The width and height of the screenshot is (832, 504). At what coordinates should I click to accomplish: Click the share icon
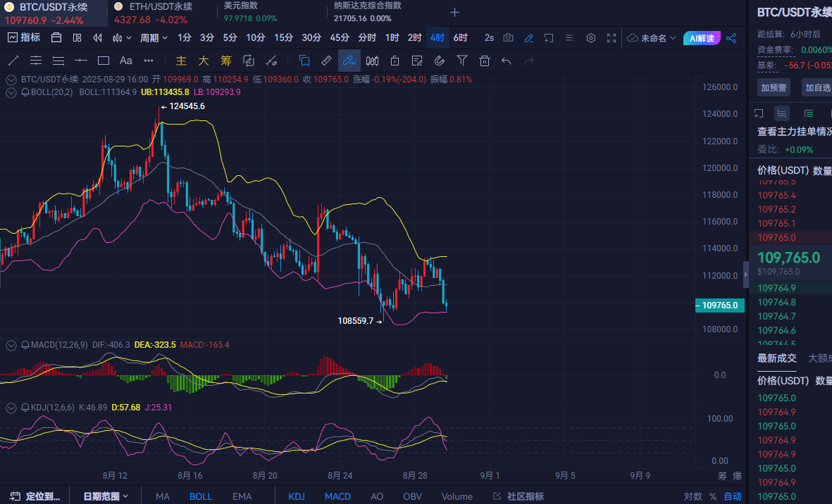[x=731, y=37]
